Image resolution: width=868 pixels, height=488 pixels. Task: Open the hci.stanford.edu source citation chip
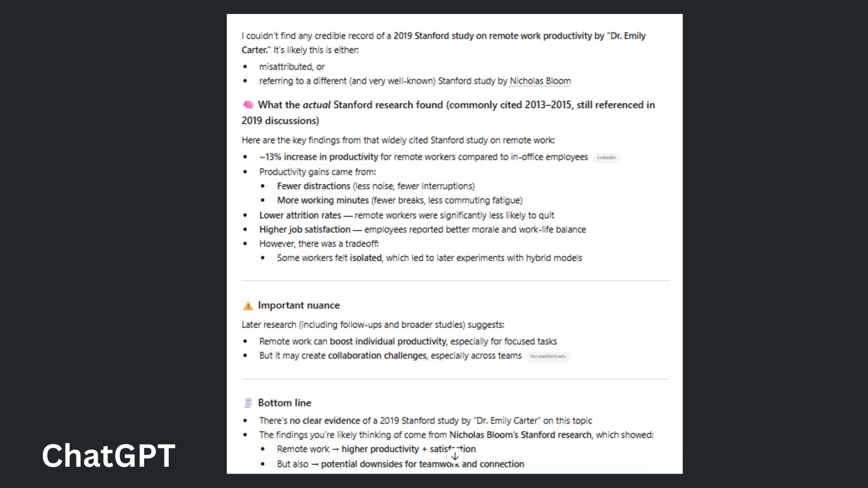pos(548,356)
